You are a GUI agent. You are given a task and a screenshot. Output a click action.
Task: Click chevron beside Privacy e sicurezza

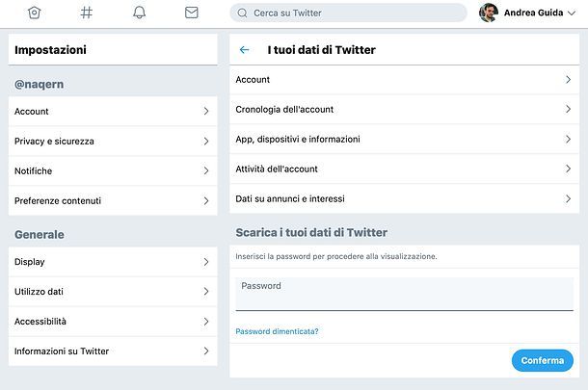point(206,142)
